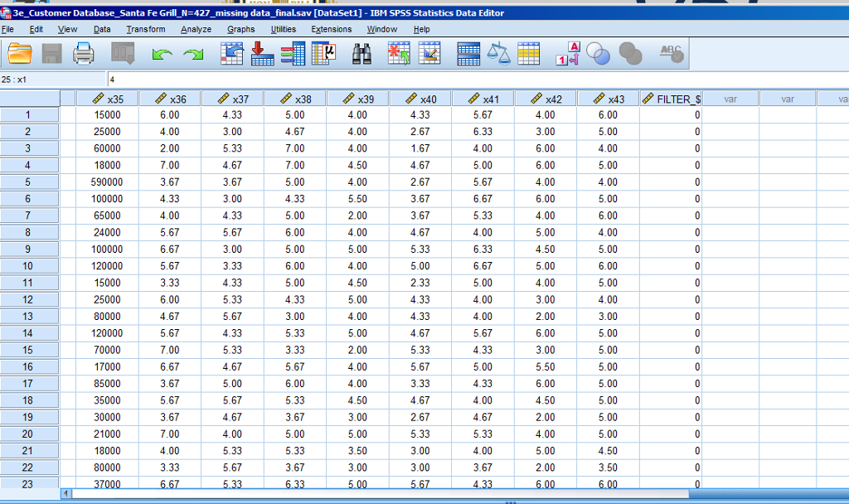Click the Insert cases icon
The width and height of the screenshot is (849, 504).
click(399, 54)
